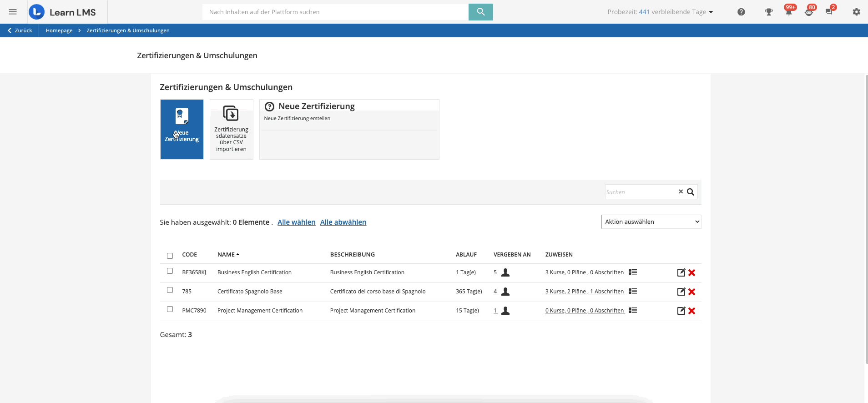Click the Neue Zertifizierung tile
The image size is (868, 403).
(182, 129)
